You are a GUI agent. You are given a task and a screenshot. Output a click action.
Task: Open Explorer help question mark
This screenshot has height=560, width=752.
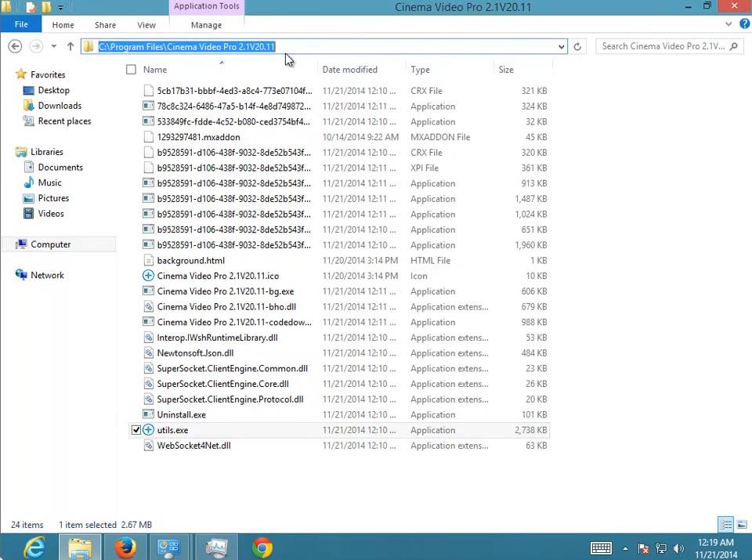click(744, 23)
